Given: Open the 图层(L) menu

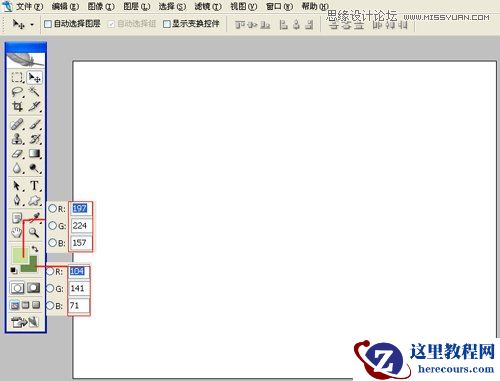Looking at the screenshot, I should tap(137, 6).
